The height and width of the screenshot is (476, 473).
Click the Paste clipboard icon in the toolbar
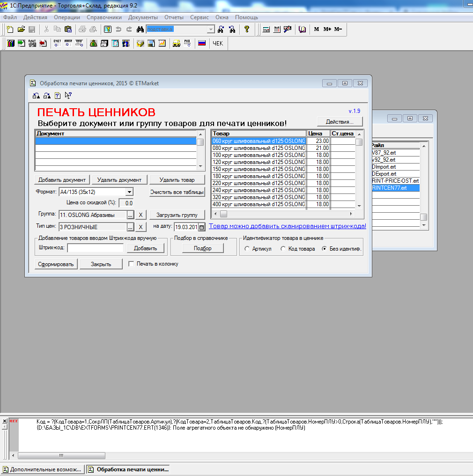click(68, 29)
